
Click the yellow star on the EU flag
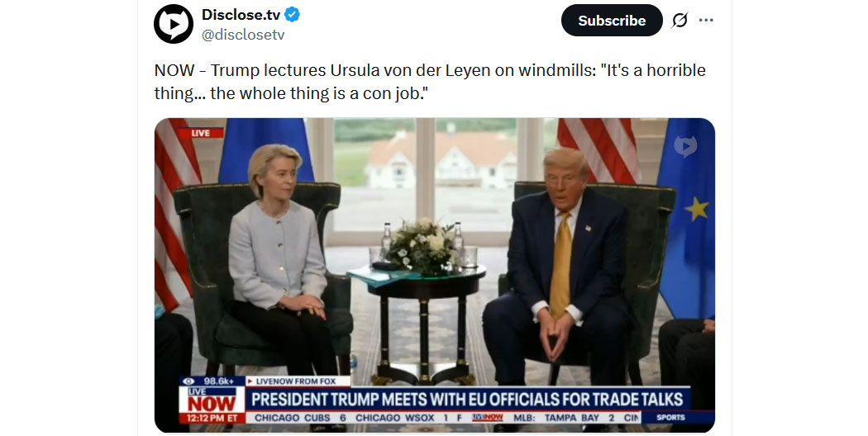(697, 209)
